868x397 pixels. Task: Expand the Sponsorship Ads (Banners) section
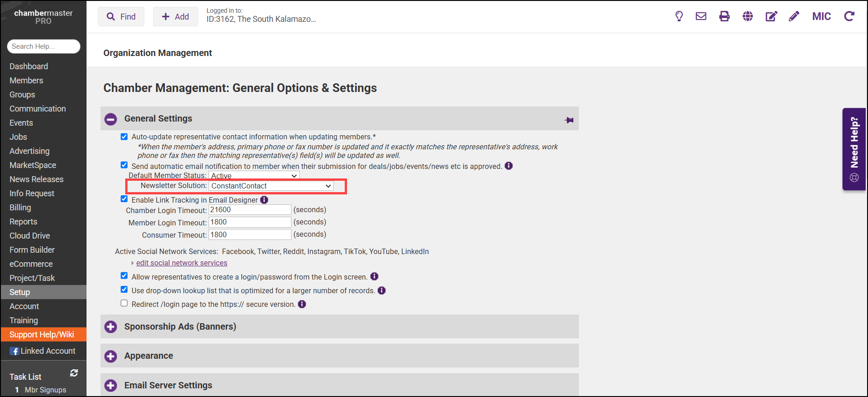(111, 327)
